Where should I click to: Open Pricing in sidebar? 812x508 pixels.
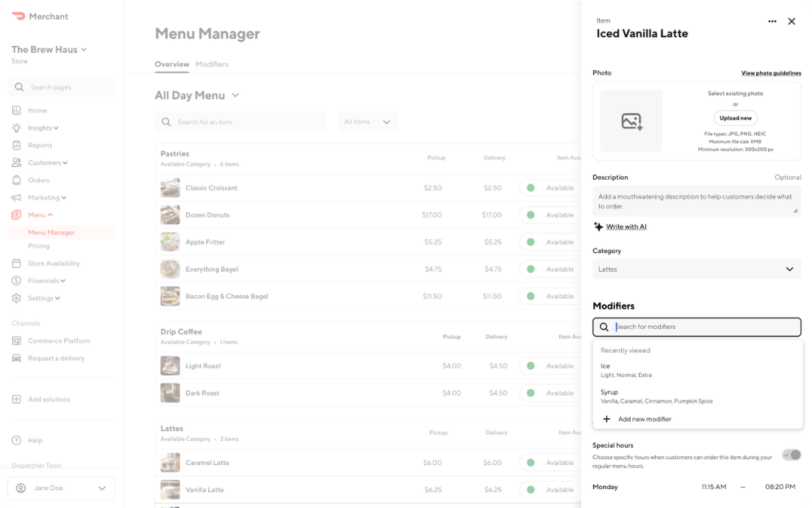coord(39,245)
